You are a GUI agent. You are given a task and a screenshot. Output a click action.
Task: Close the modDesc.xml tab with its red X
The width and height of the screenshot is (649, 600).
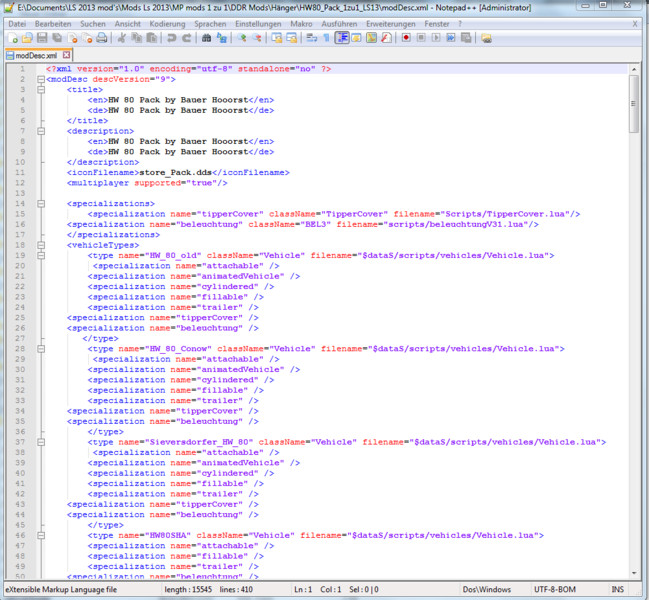(66, 55)
